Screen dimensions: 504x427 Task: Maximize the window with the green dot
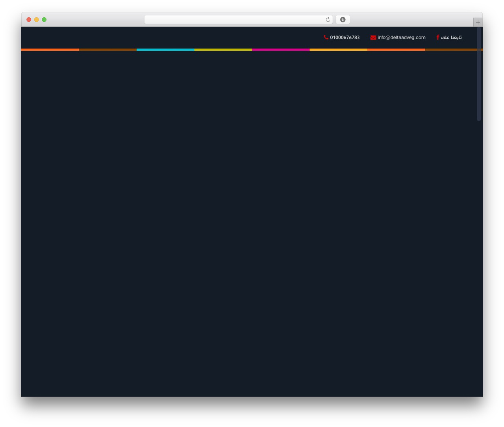tap(44, 20)
